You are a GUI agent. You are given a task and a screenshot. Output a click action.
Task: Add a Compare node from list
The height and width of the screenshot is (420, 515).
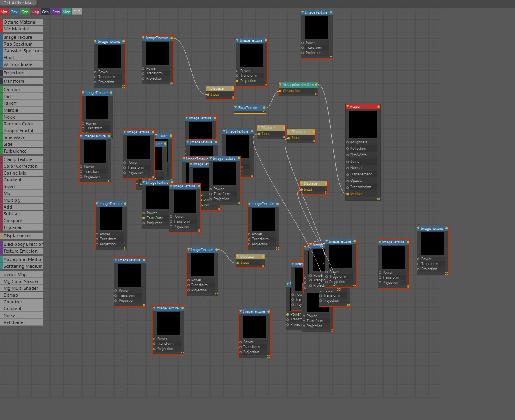coord(22,221)
